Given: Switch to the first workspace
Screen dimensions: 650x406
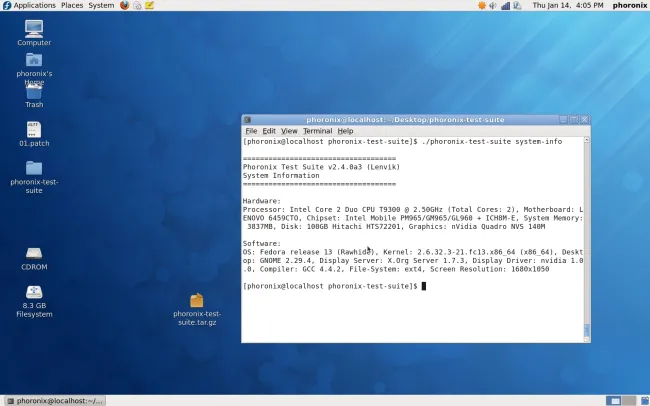Looking at the screenshot, I should [x=614, y=401].
